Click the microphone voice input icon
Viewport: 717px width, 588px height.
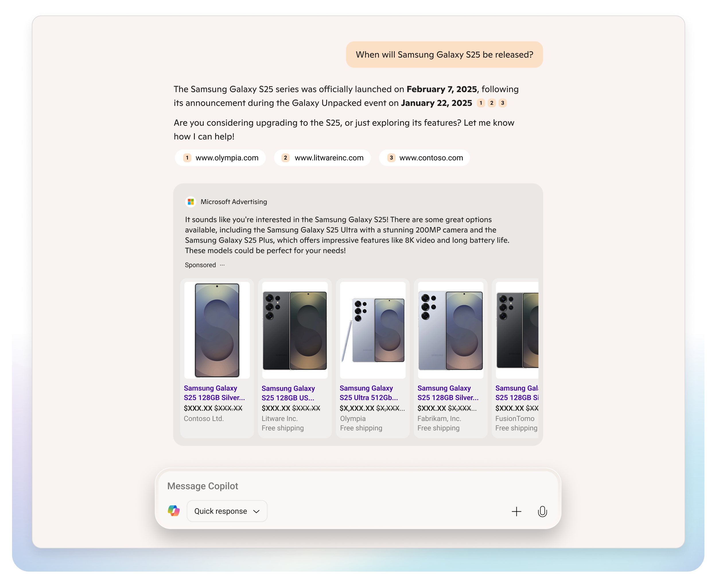pos(542,511)
